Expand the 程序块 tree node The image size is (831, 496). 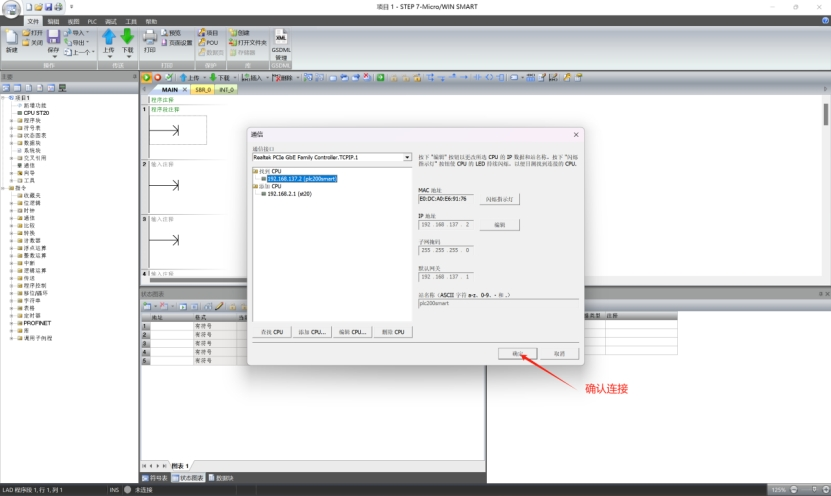pyautogui.click(x=11, y=121)
